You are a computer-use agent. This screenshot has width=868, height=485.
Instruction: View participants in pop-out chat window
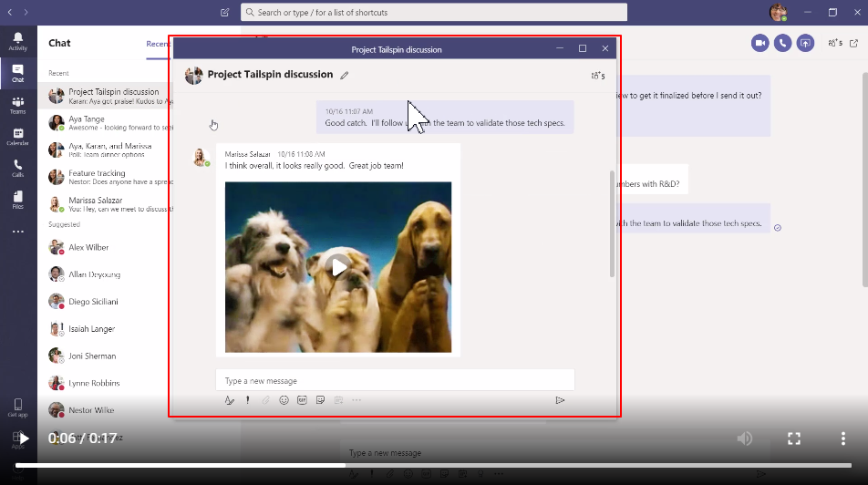[598, 76]
